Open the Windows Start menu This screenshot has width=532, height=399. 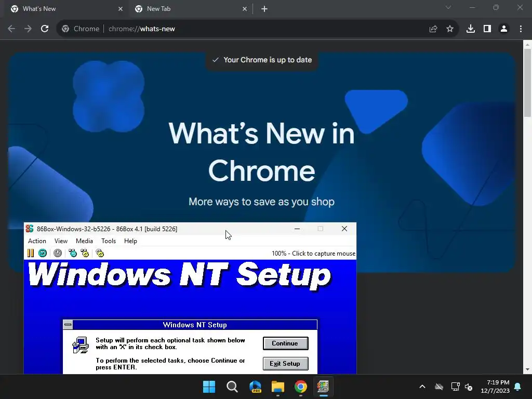click(209, 387)
